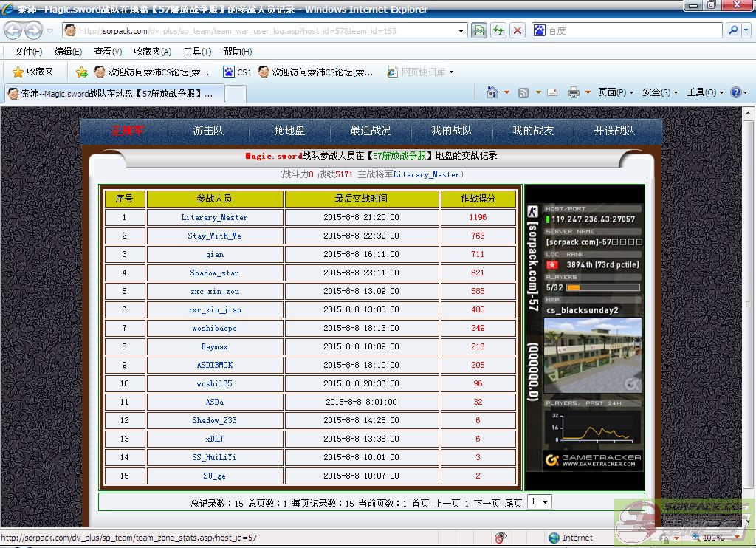Expand the address bar URL dropdown
756x548 pixels.
coord(461,31)
